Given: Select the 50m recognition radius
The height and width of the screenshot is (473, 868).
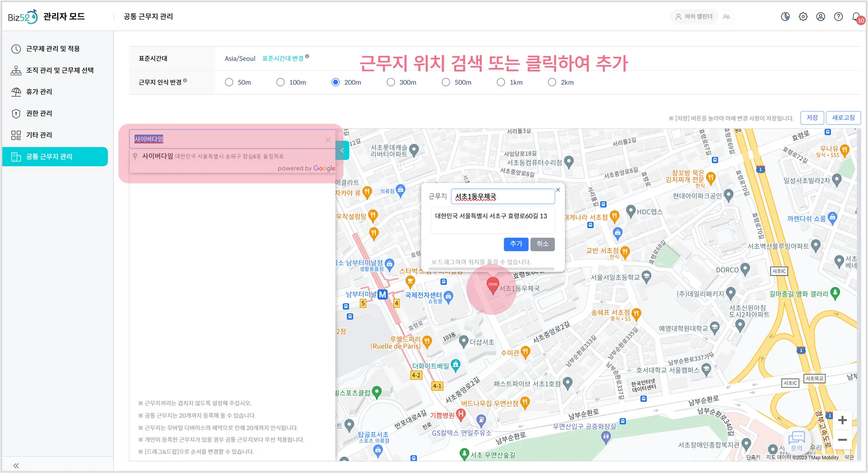Looking at the screenshot, I should point(229,82).
